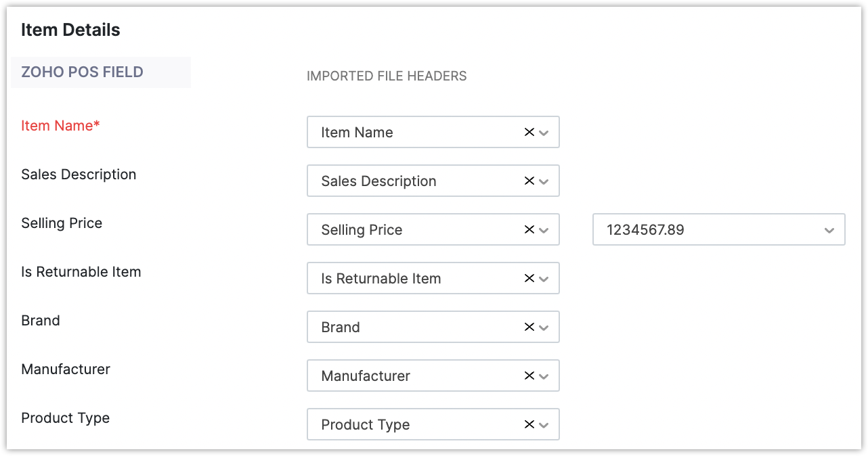Screen dimensions: 868x456
Task: Open the Is Returnable Item dropdown chevron
Action: [544, 279]
